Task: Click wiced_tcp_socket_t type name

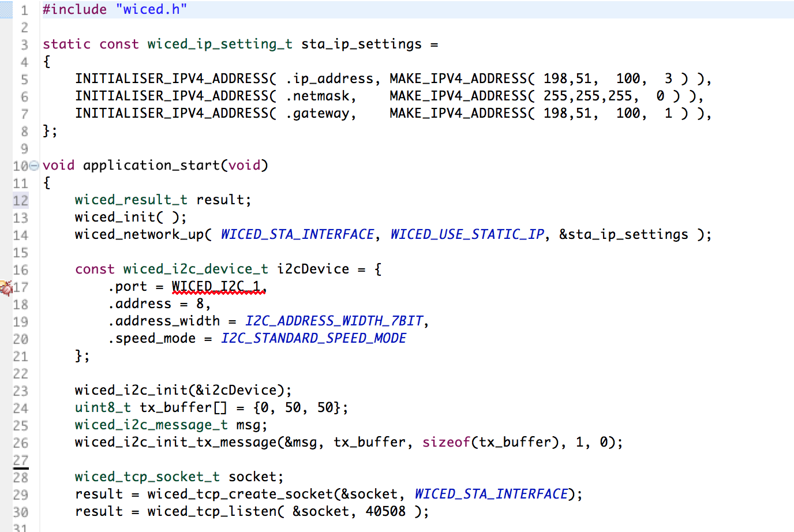Action: (147, 477)
